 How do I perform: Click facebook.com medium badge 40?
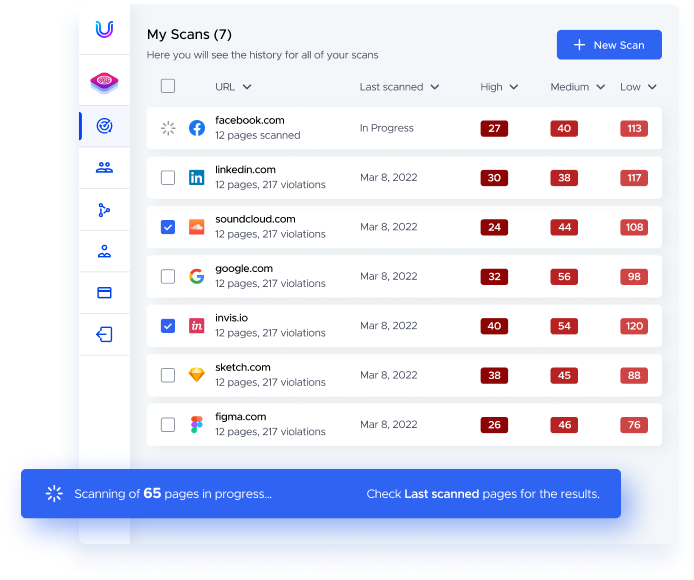click(564, 128)
